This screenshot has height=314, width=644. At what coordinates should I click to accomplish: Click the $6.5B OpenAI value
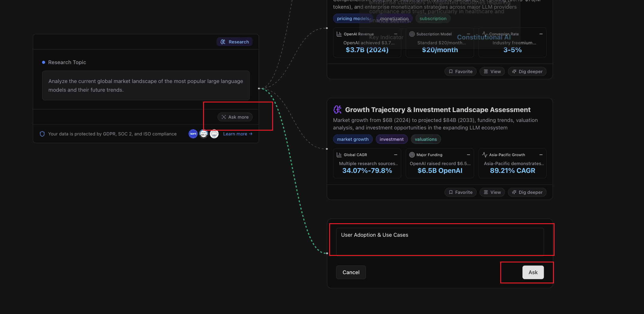[x=440, y=171]
